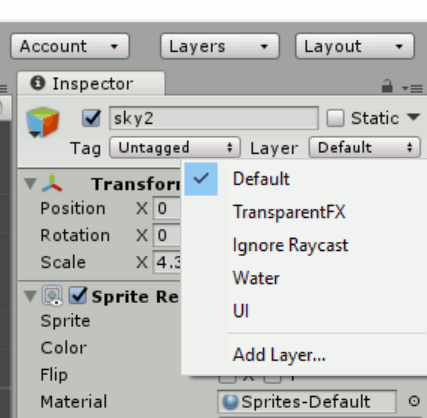Screen dimensions: 427x418
Task: Collapse the Transform component foldout
Action: pyautogui.click(x=30, y=183)
